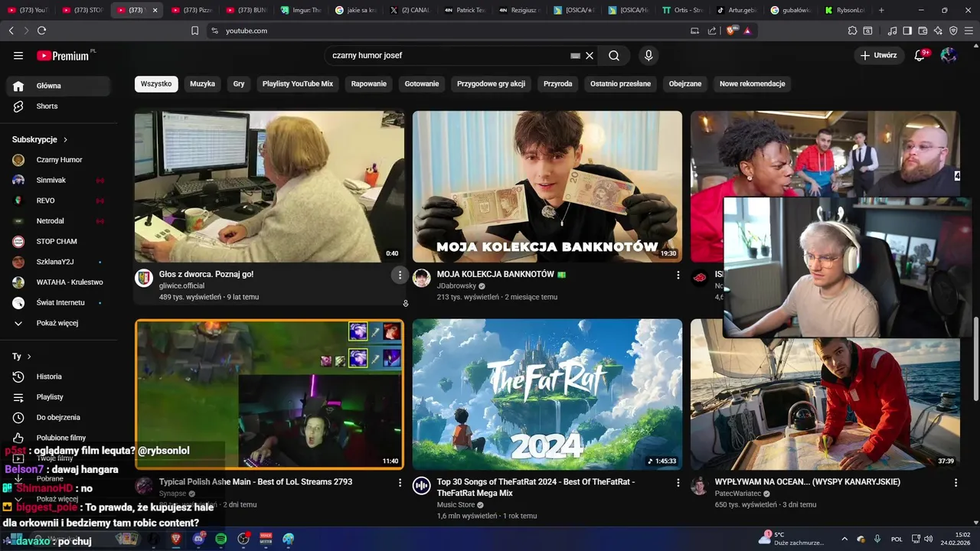Click the Brave Shields lion icon
Viewport: 980px width, 551px height.
732,31
